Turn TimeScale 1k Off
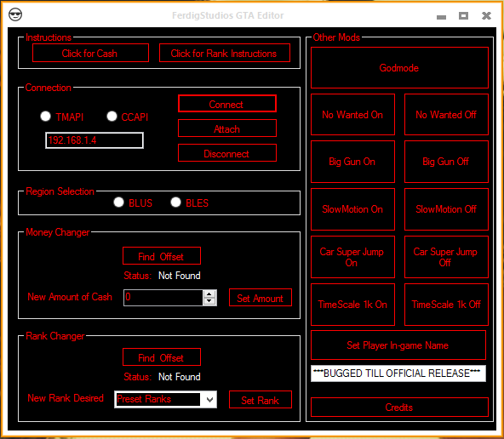Viewport: 504px width, 439px height. tap(446, 305)
